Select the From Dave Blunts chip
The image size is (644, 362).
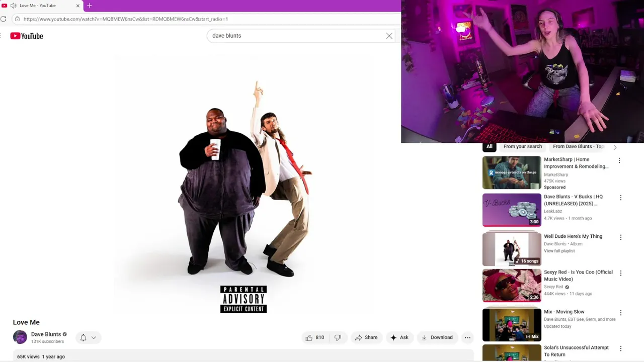tap(578, 146)
